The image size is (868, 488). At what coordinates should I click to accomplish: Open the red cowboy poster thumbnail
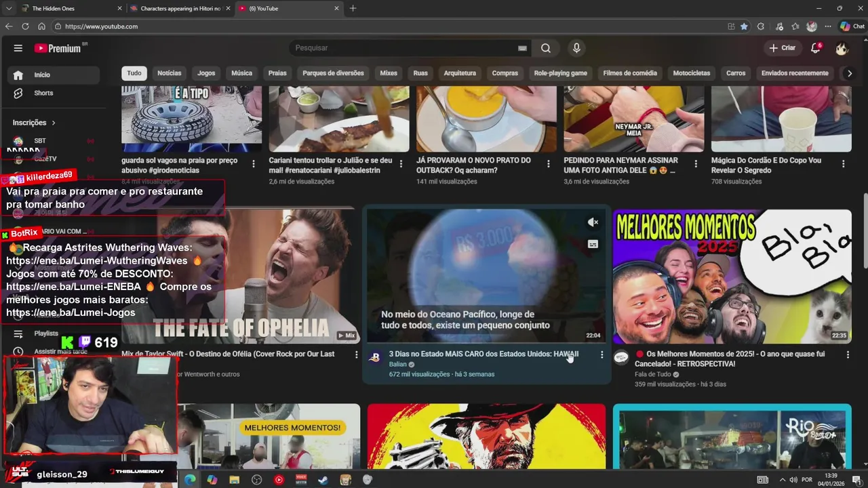click(x=486, y=436)
